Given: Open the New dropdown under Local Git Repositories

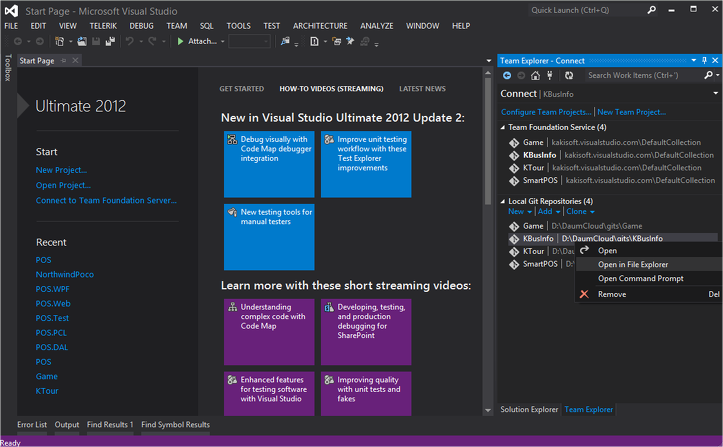Looking at the screenshot, I should [520, 212].
